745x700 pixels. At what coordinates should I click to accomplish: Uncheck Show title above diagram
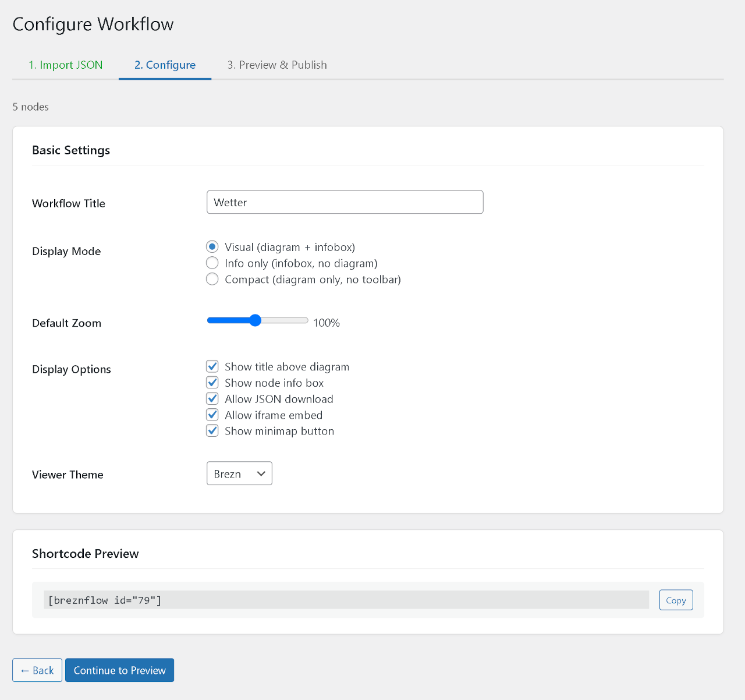click(x=212, y=366)
